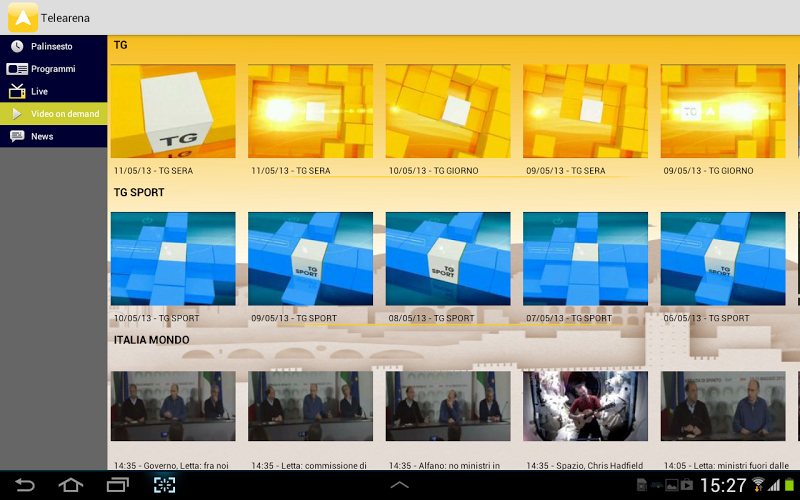This screenshot has width=800, height=500.
Task: Play first 11/05/13 TG SERA cube thumbnail
Action: click(x=173, y=111)
